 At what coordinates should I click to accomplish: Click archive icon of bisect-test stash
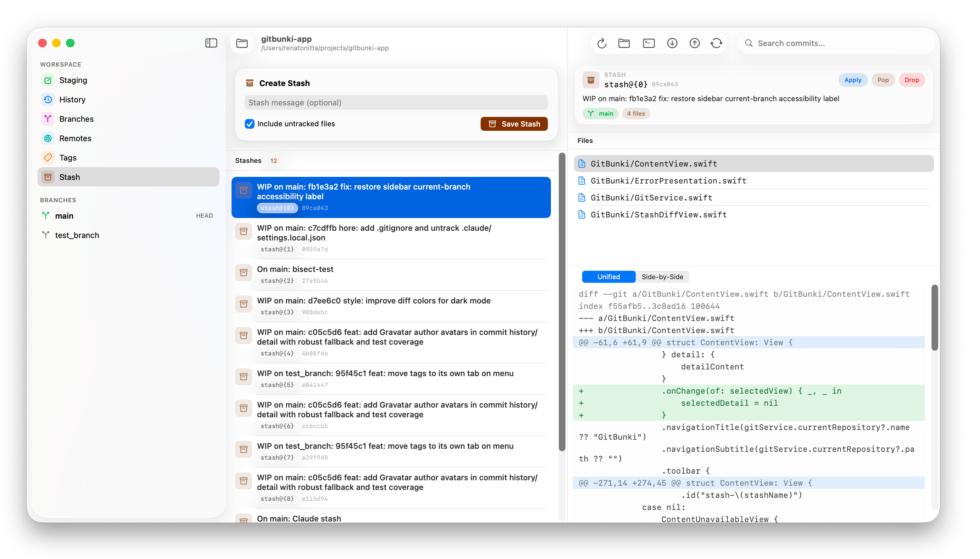point(243,273)
